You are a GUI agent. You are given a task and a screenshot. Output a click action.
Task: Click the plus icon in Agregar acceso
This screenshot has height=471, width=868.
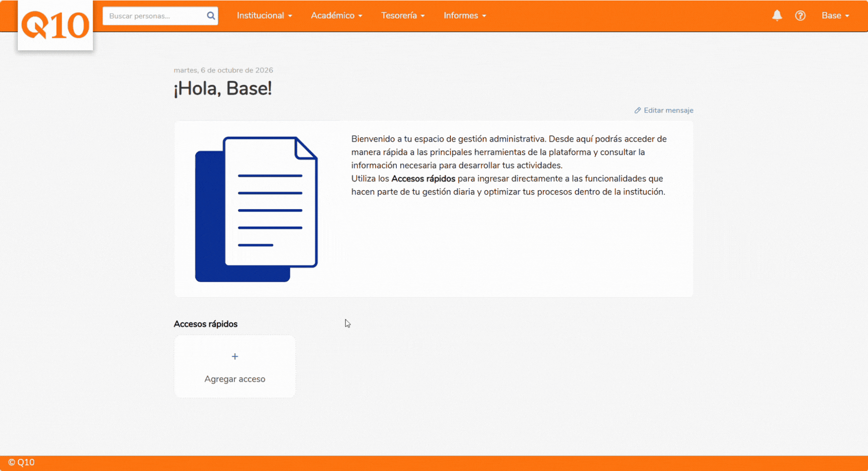(235, 356)
